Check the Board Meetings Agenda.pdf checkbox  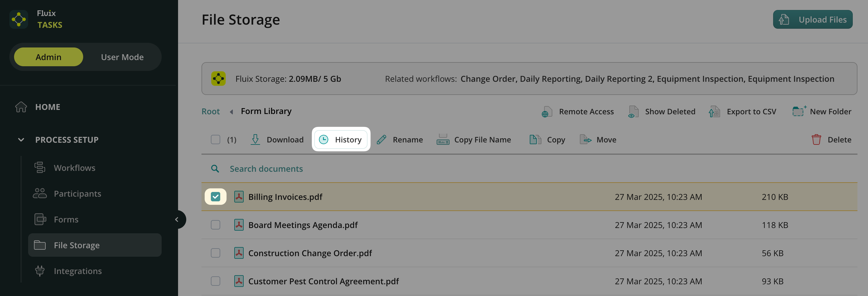point(215,225)
